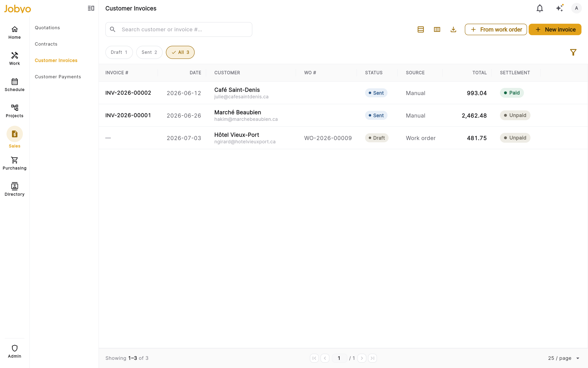Screen dimensions: 588x368
Task: Open the advanced filter funnel
Action: tap(573, 52)
